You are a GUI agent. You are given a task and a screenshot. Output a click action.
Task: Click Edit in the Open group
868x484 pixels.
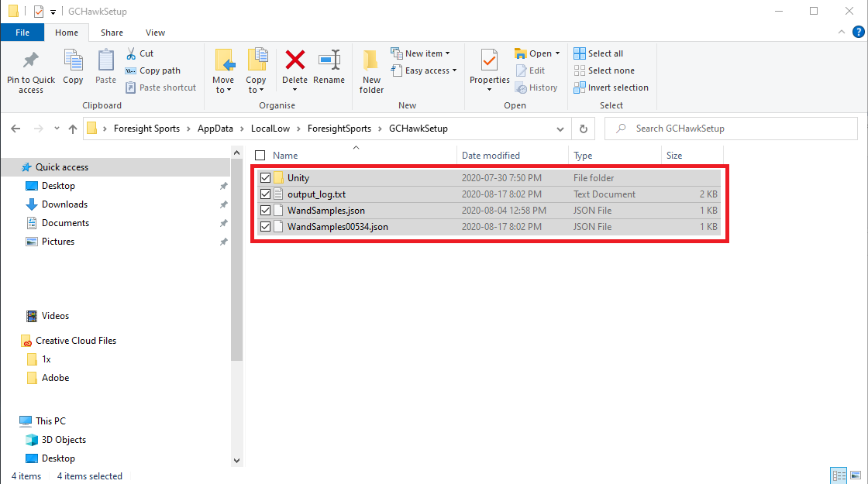coord(530,70)
